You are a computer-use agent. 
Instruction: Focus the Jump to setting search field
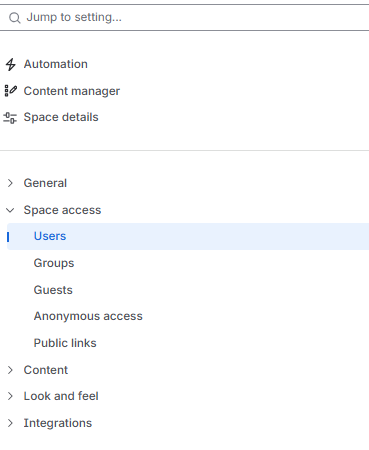pyautogui.click(x=184, y=17)
